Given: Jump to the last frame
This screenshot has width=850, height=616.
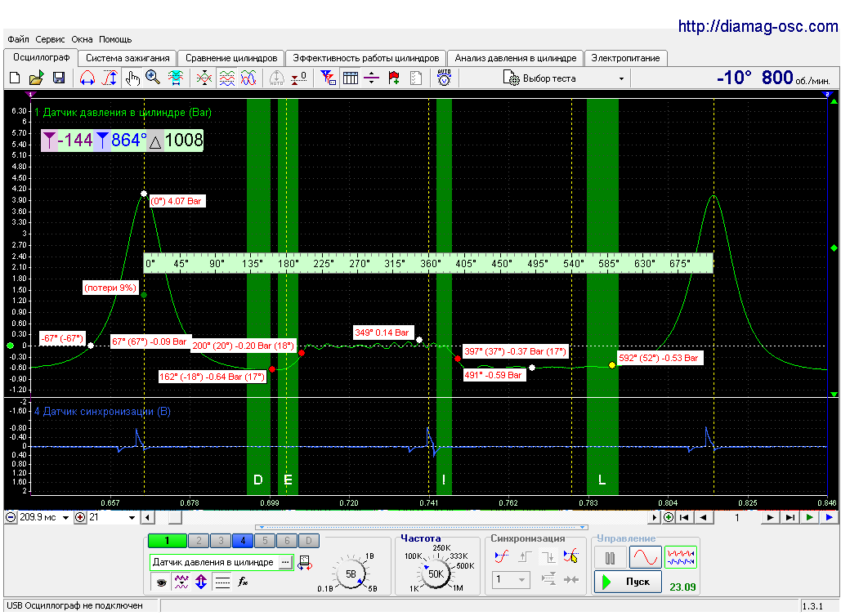Looking at the screenshot, I should pos(790,517).
